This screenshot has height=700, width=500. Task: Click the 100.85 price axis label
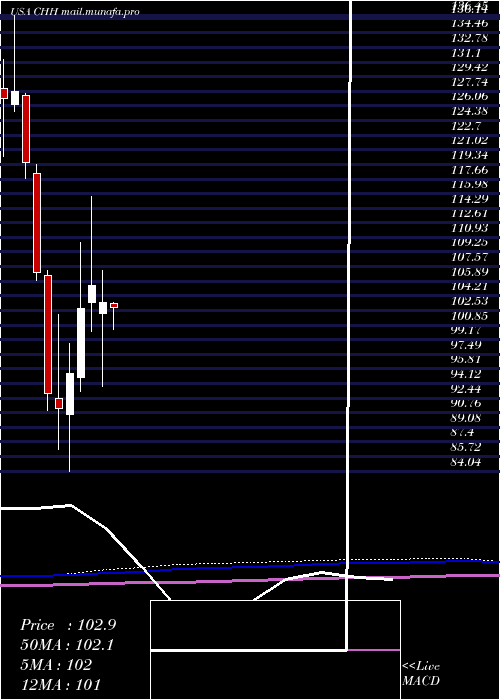tap(470, 316)
